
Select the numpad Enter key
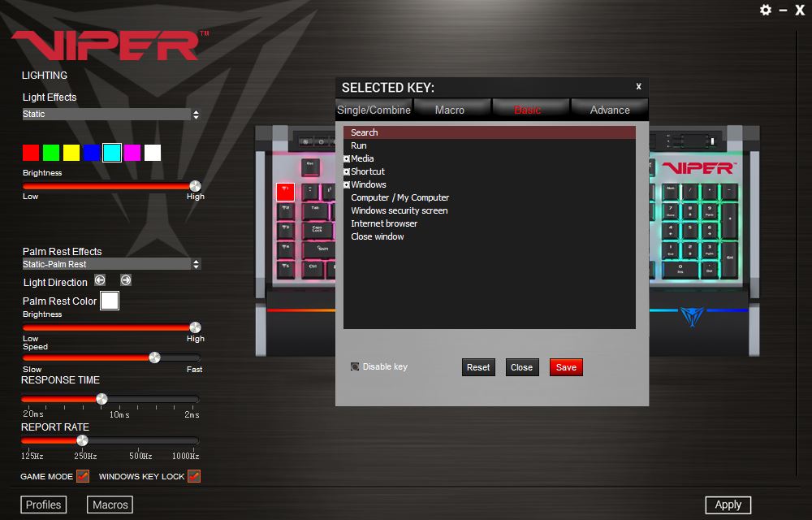[x=729, y=259]
